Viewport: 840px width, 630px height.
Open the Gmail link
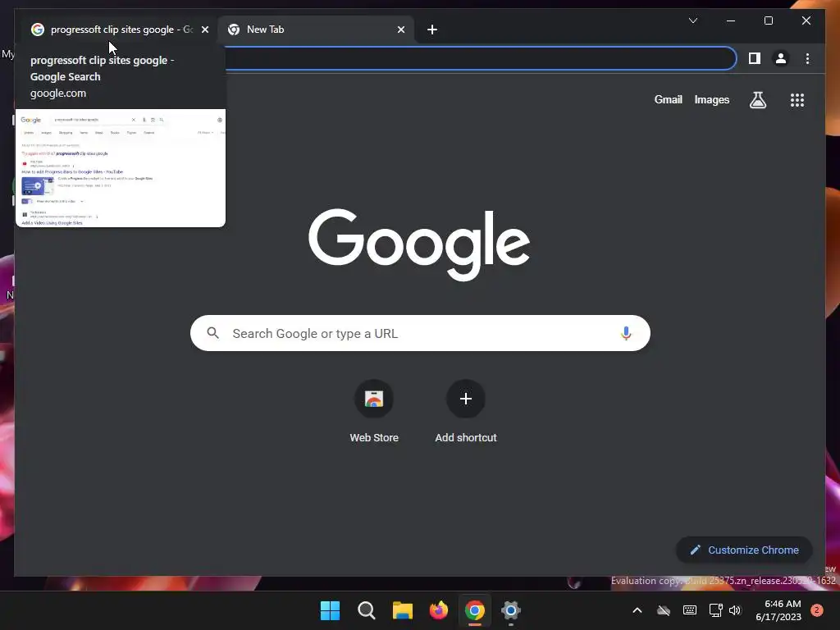668,99
